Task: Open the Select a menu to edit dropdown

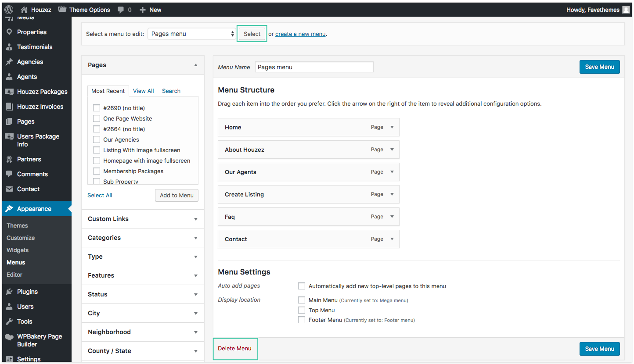Action: tap(192, 34)
